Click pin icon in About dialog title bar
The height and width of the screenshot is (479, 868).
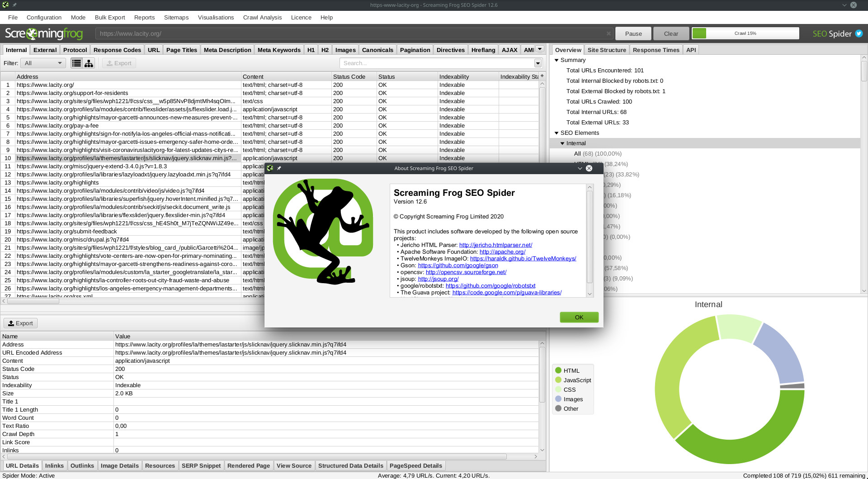(x=279, y=168)
